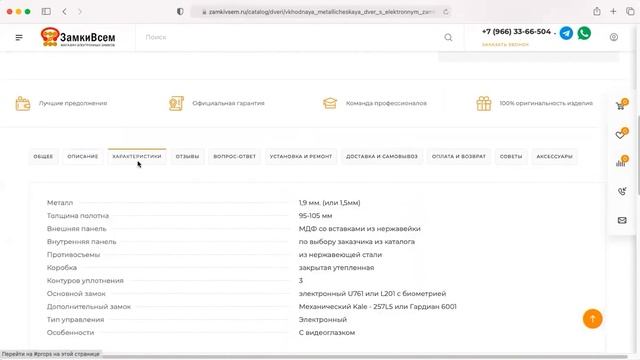Click the value 1,9 мм. (или 1,5мм)
Screen dimensions: 640x360
pos(329,202)
